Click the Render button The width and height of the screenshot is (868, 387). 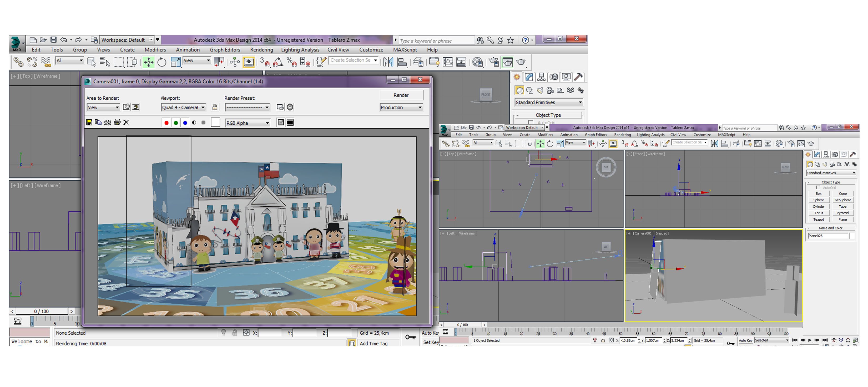[x=401, y=95]
